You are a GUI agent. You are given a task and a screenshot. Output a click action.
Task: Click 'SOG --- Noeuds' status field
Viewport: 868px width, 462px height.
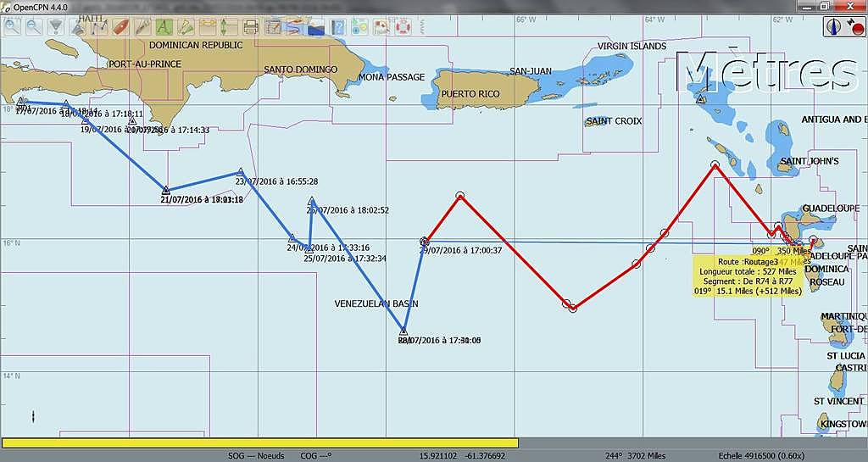click(x=256, y=456)
